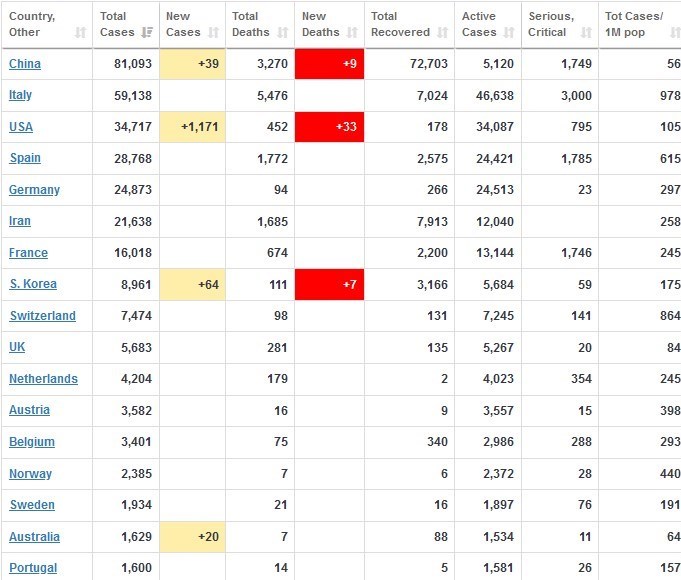Select Iran's total recovered value 7,913
Screen dimensions: 681x580
(432, 222)
